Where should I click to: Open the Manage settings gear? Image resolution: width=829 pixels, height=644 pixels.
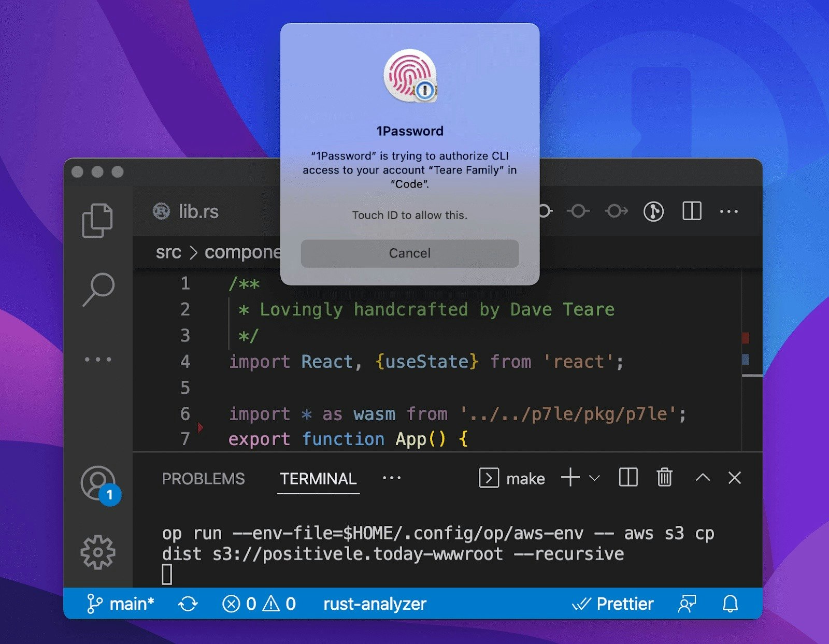98,552
